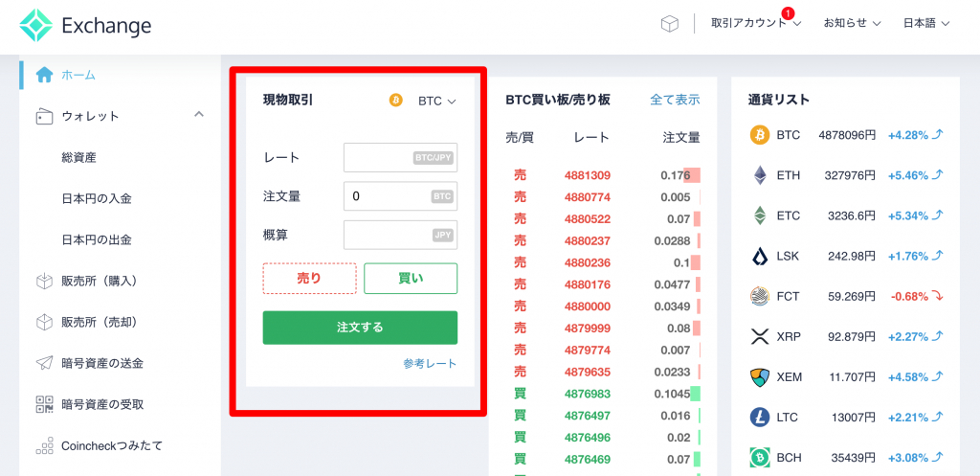
Task: Collapse the ウォレット sidebar section
Action: (x=199, y=115)
